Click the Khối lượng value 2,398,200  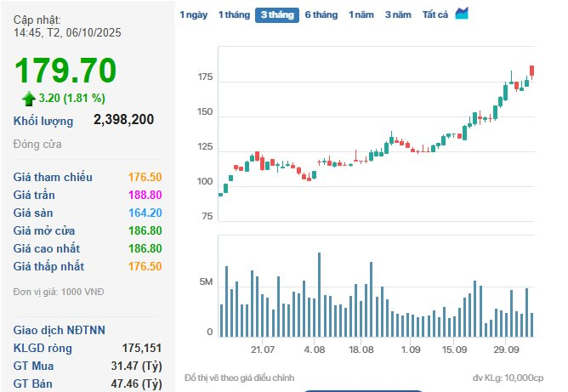click(x=123, y=120)
